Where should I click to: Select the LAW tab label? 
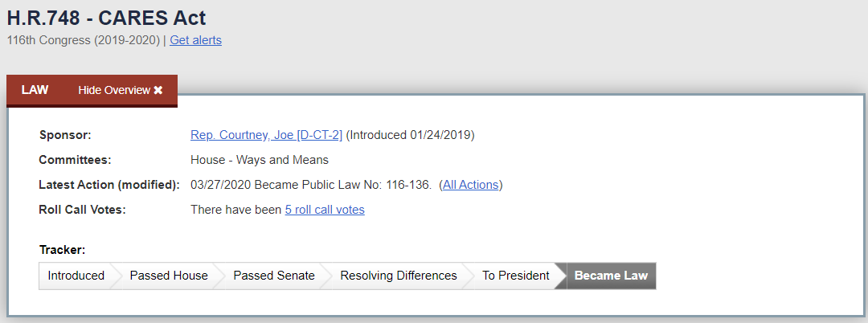point(35,90)
